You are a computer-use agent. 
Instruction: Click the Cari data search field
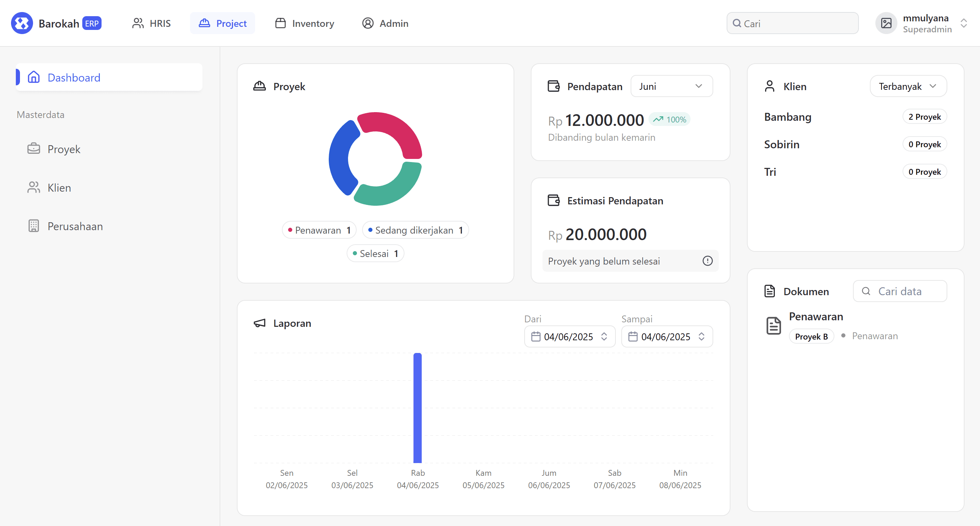(900, 291)
